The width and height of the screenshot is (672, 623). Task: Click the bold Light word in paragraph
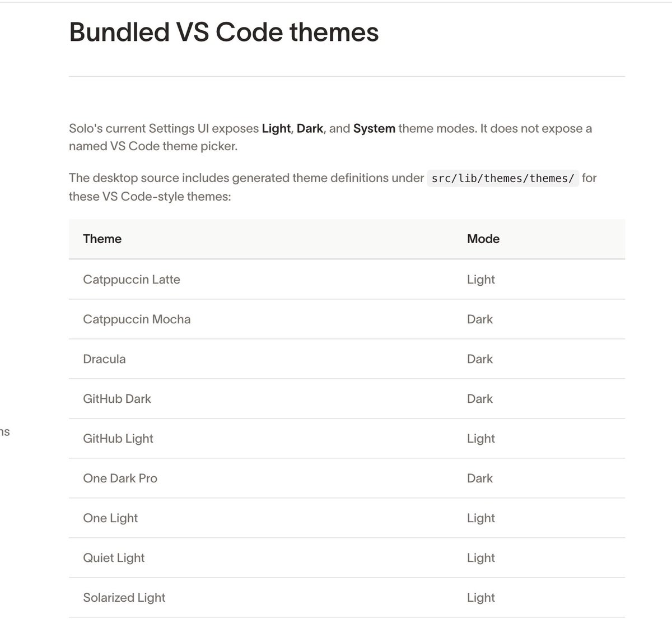click(276, 128)
